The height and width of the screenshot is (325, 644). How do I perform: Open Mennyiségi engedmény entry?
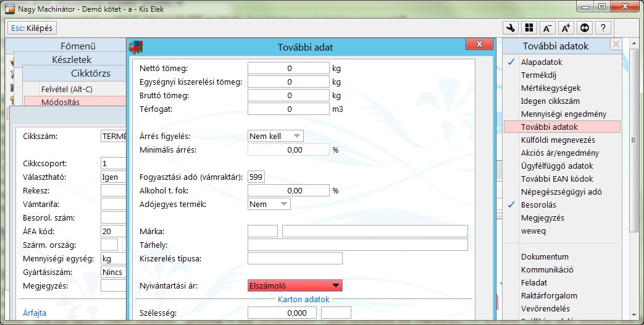tap(564, 114)
